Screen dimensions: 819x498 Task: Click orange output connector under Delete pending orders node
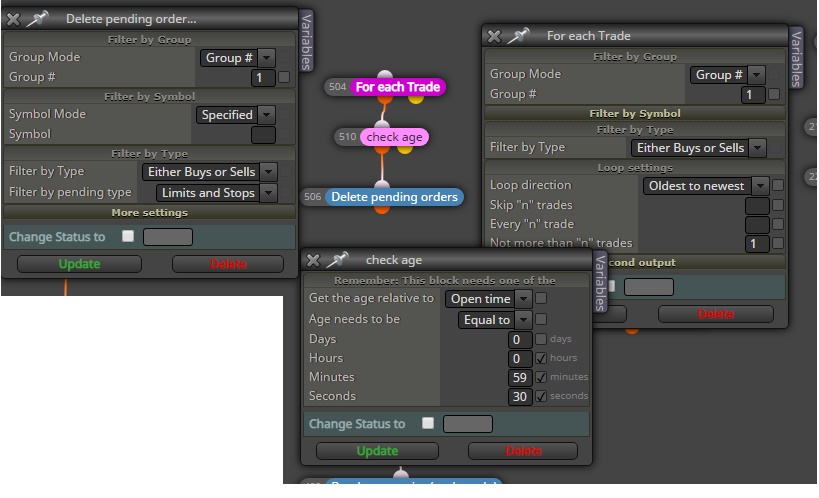382,209
